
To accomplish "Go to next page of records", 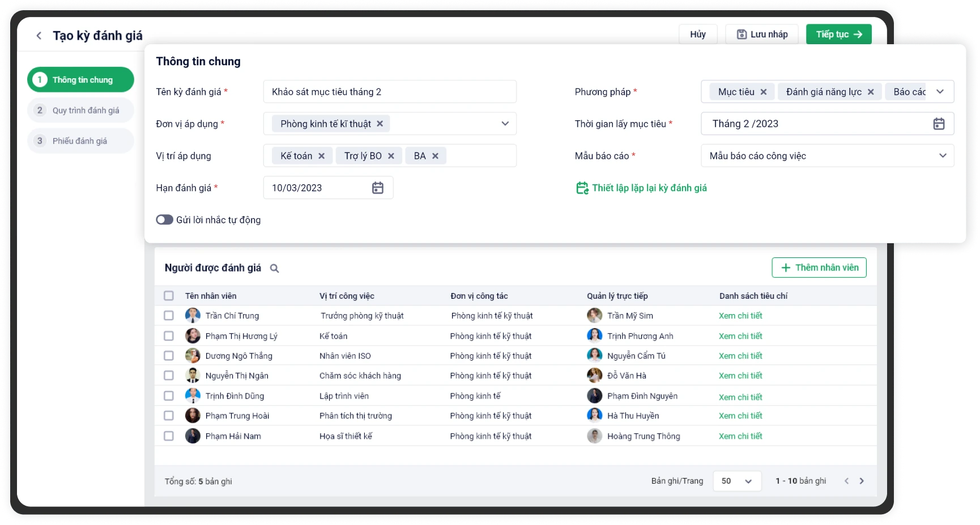I will coord(862,481).
